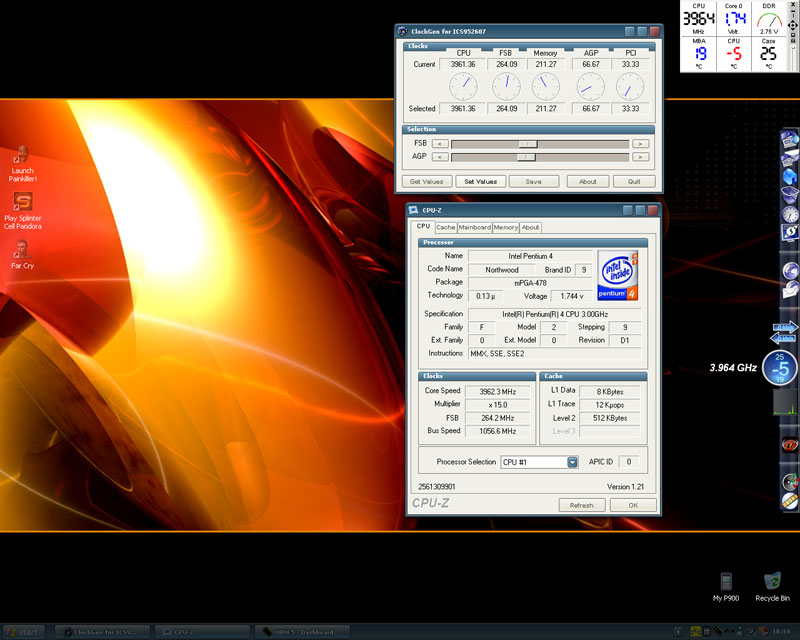Click the CPU clock dial in ClockGen
800x640 pixels.
(463, 86)
